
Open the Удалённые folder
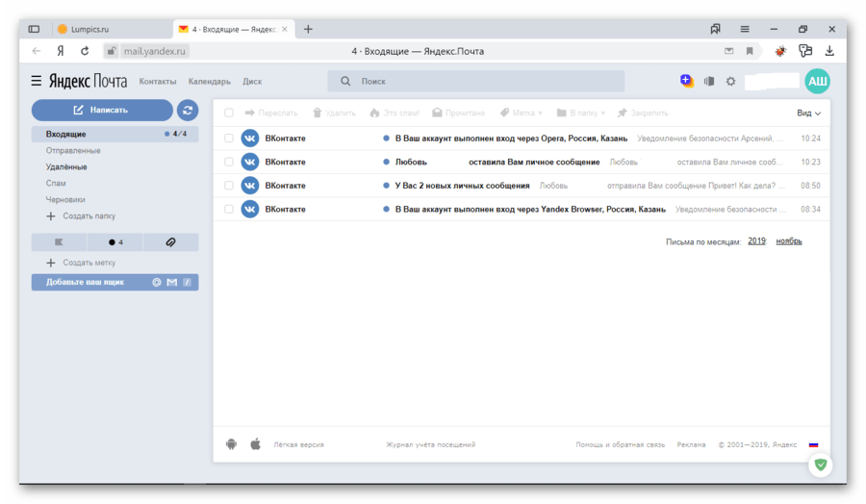66,166
